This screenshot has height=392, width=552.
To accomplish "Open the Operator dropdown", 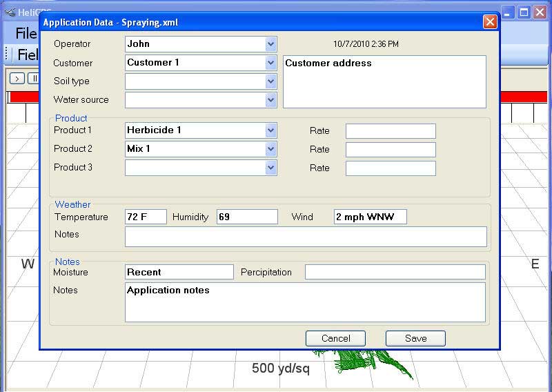I will tap(270, 44).
